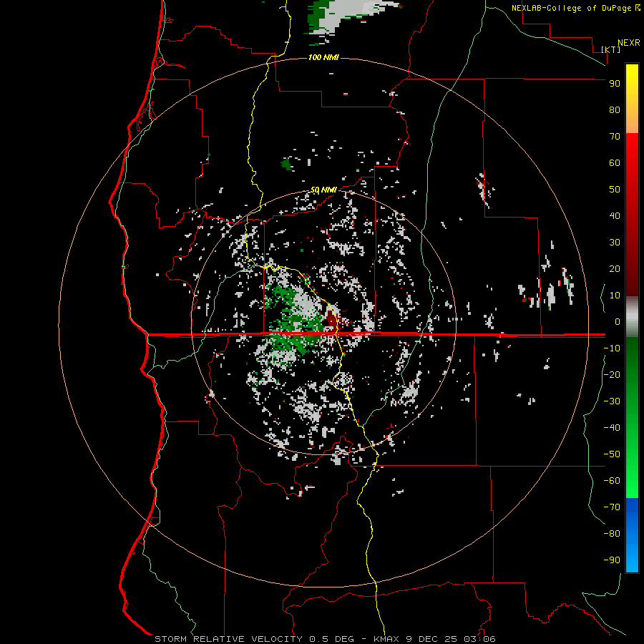644x644 pixels.
Task: Click the "KMAX" radar site identifier
Action: pyautogui.click(x=386, y=639)
